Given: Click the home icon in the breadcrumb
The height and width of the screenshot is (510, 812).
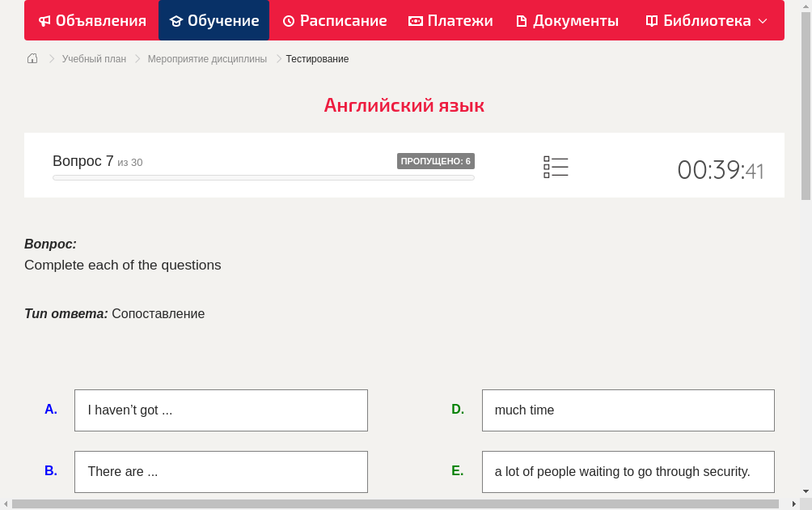Looking at the screenshot, I should pyautogui.click(x=32, y=58).
